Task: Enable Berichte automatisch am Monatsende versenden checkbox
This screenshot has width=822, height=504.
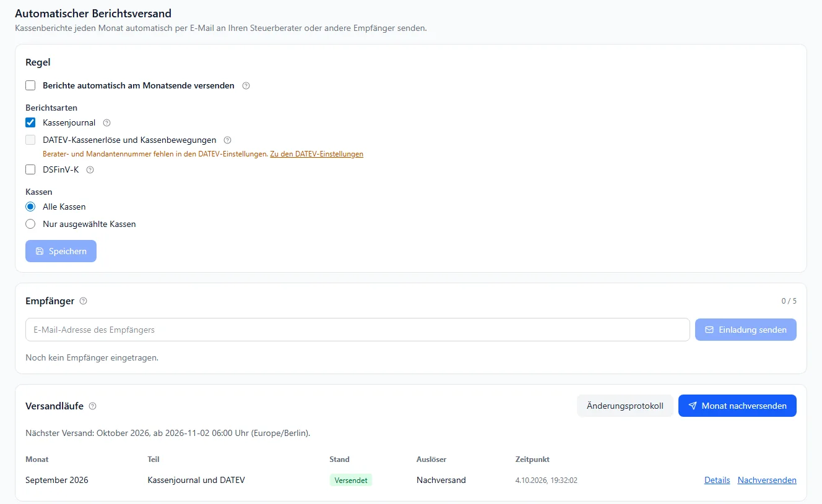Action: pyautogui.click(x=30, y=86)
